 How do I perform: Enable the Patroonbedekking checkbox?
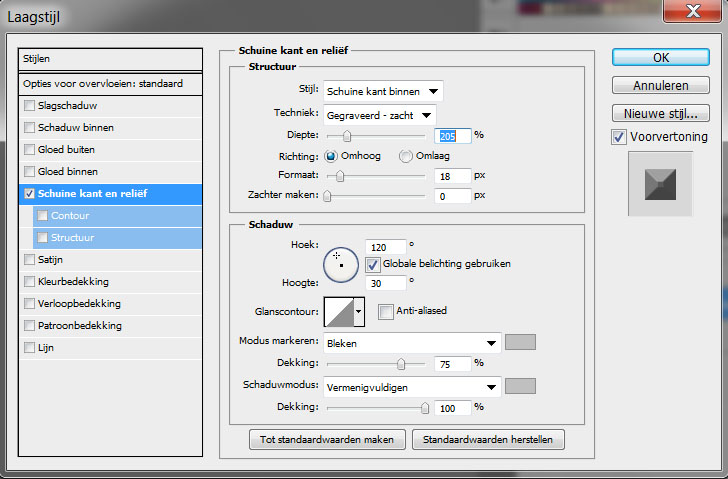pos(29,325)
